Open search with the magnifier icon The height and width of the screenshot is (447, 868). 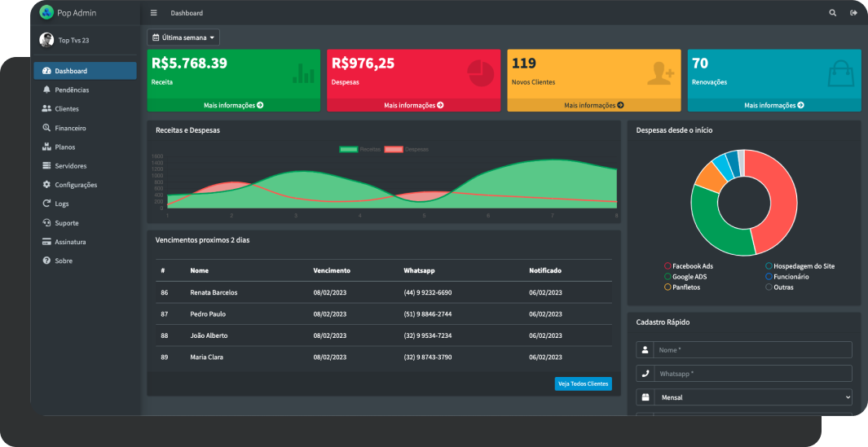(832, 13)
